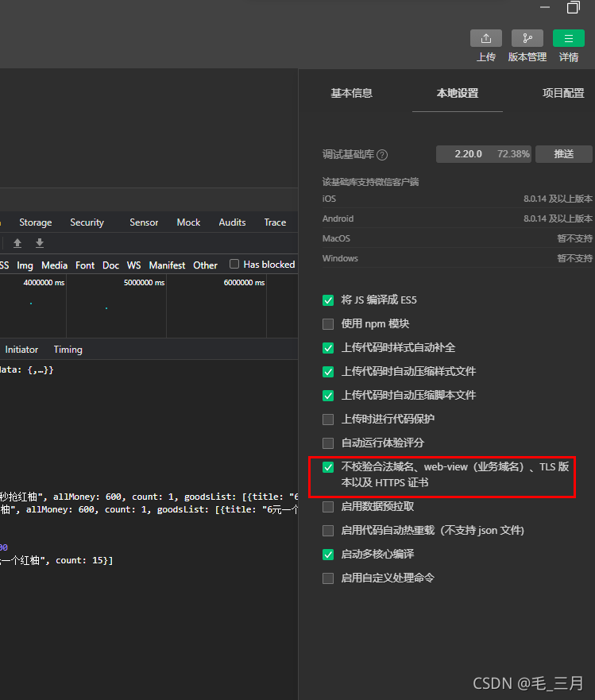Screen dimensions: 595x700
Task: Click the 4000000 ms timeline marker
Action: [44, 283]
